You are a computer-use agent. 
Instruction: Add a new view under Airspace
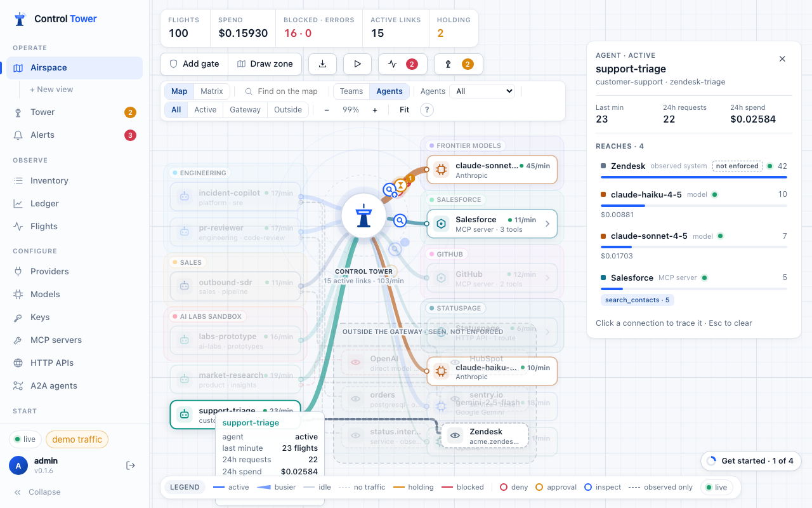click(51, 90)
